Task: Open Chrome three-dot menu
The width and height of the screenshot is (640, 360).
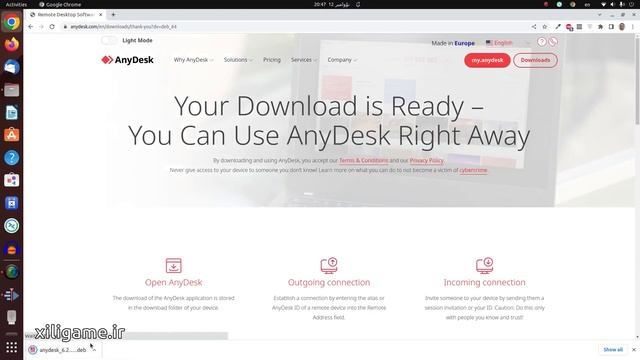Action: tap(633, 27)
